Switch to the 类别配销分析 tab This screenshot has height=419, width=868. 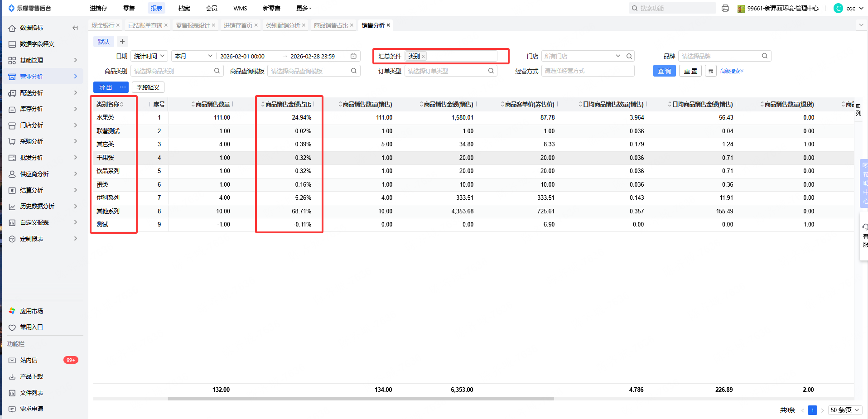coord(283,25)
